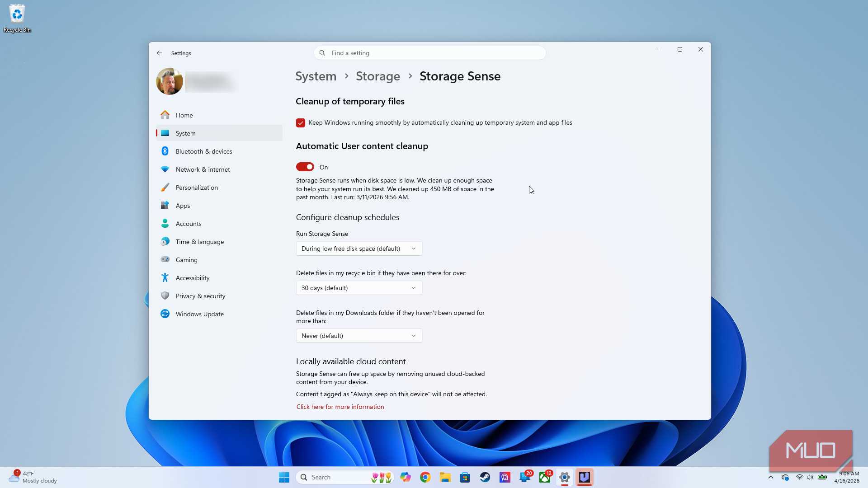Click the Windows Update sync icon

165,314
